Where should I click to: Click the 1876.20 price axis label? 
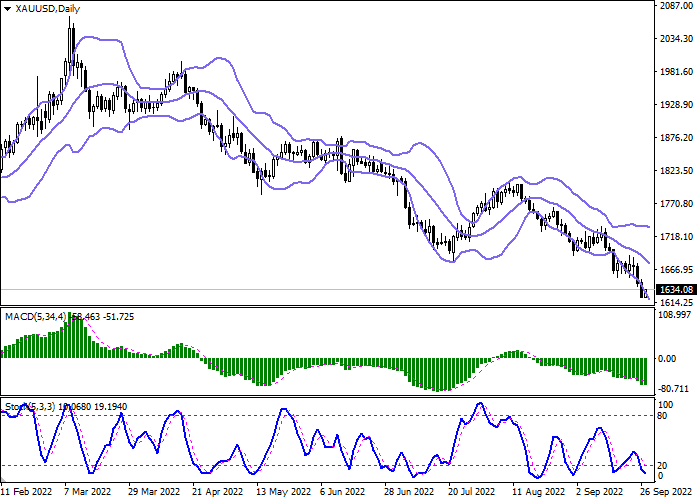(677, 138)
